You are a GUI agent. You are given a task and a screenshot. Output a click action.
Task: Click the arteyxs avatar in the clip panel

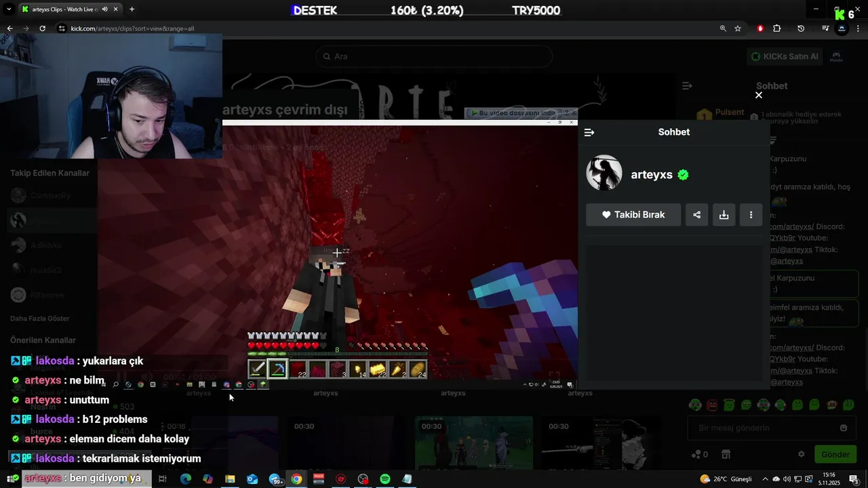coord(604,174)
